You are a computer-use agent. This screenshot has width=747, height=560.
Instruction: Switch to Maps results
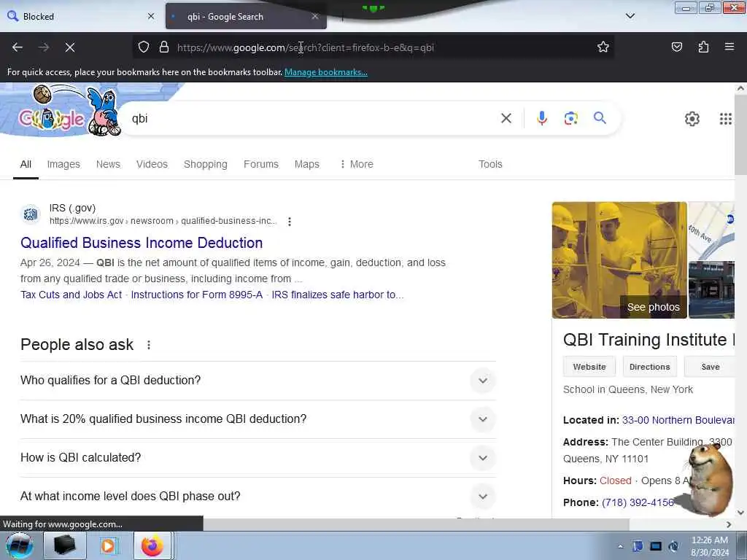click(307, 164)
